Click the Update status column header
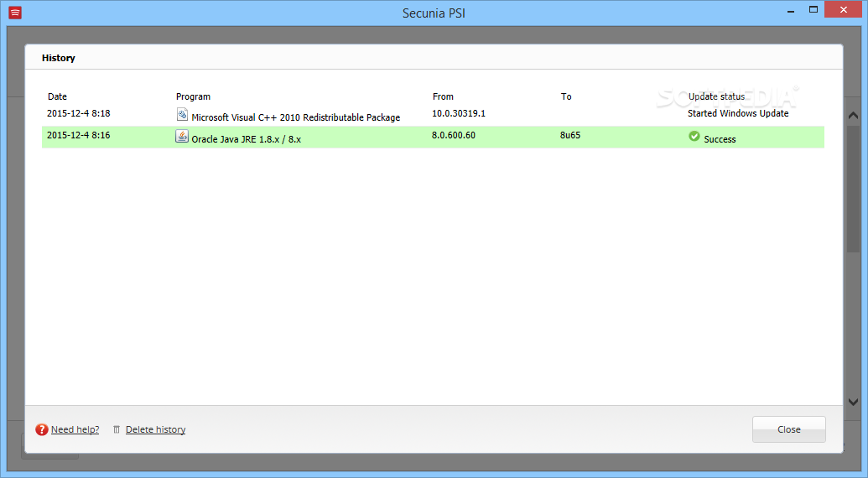 point(716,96)
